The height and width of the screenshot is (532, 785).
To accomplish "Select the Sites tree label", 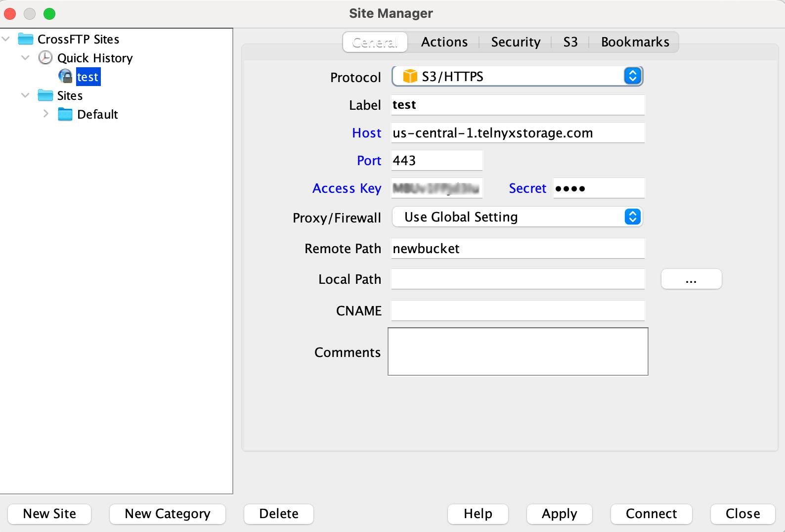I will [70, 95].
